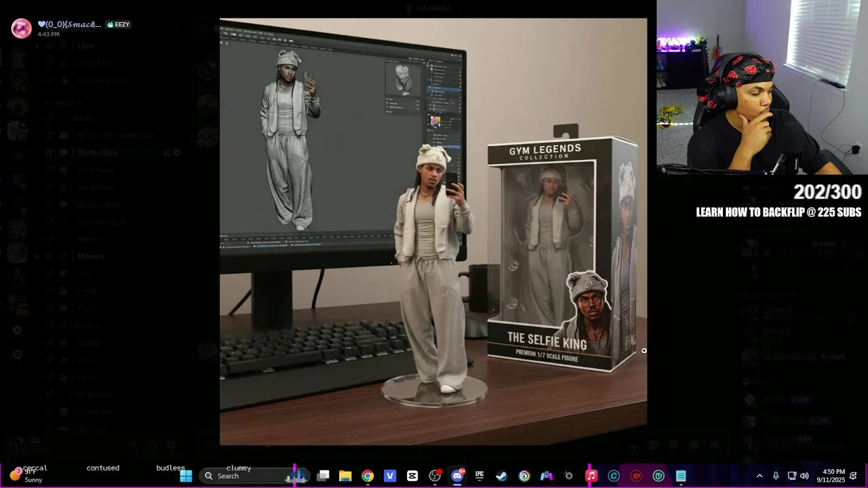Launch File Explorer from the taskbar
The width and height of the screenshot is (868, 488).
click(345, 476)
